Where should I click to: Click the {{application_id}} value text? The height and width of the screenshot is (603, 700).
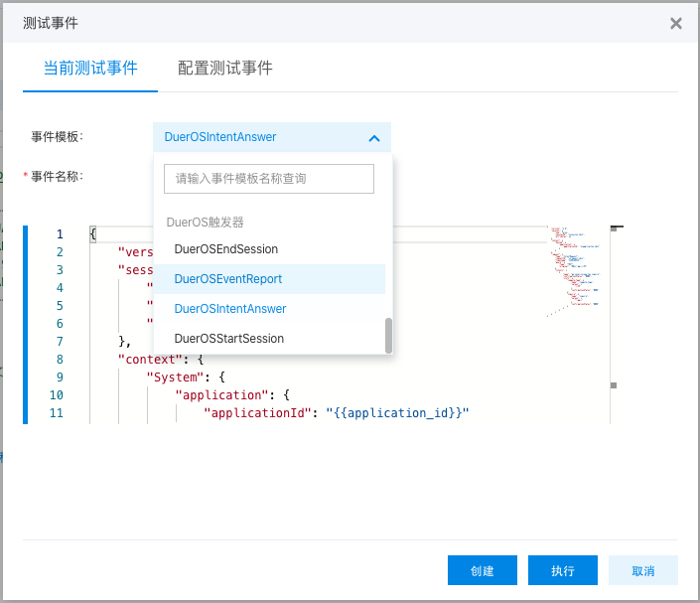(x=397, y=413)
